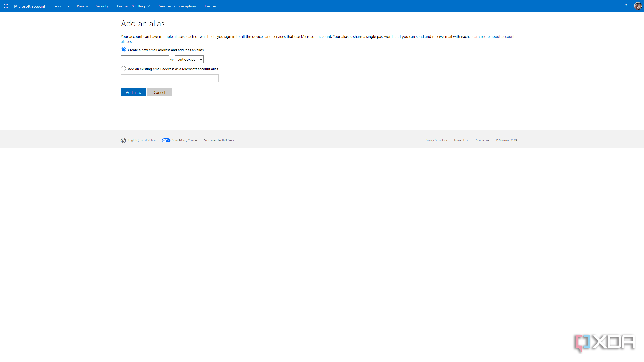Screen dimensions: 644x362
Task: Click the Add alias button
Action: 133,92
